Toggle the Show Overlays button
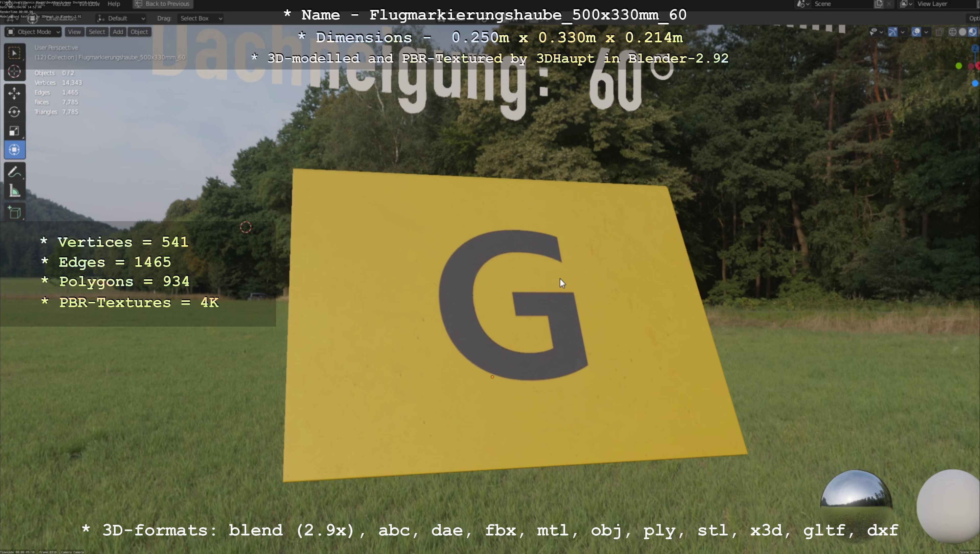This screenshot has width=980, height=554. coord(916,32)
